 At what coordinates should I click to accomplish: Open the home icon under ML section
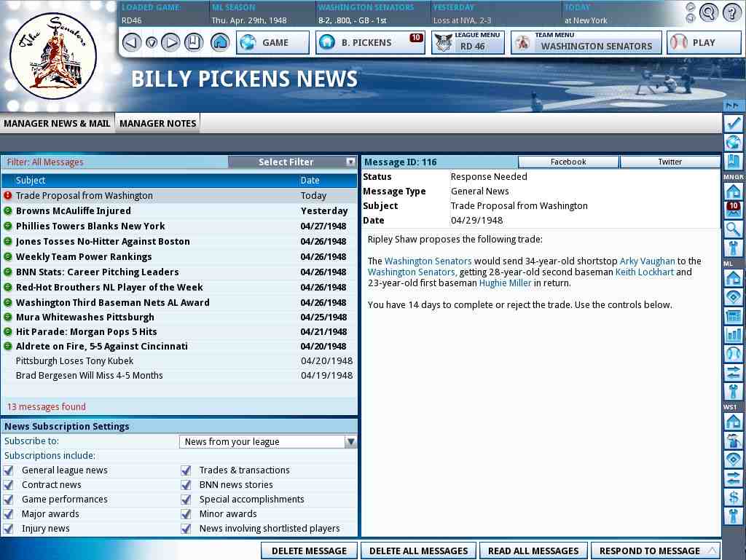click(733, 278)
